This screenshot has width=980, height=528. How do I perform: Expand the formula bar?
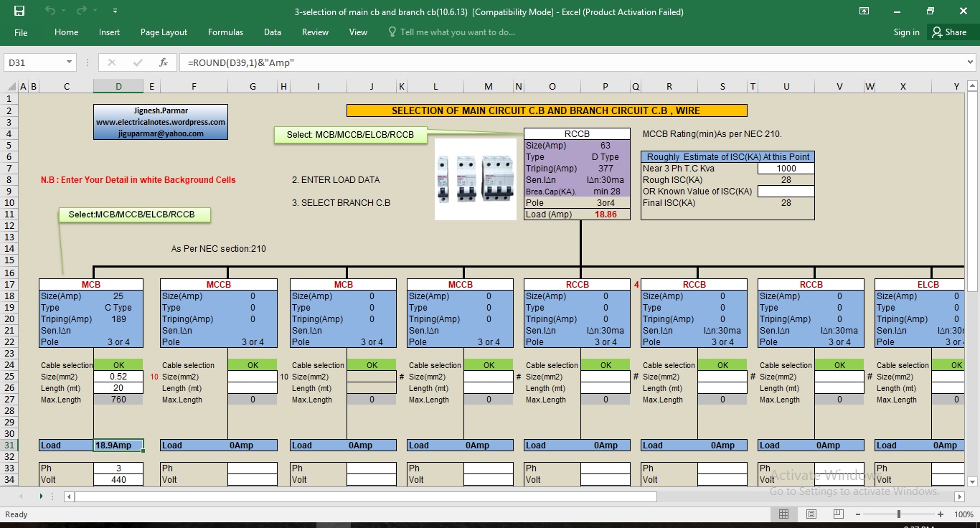pos(970,62)
